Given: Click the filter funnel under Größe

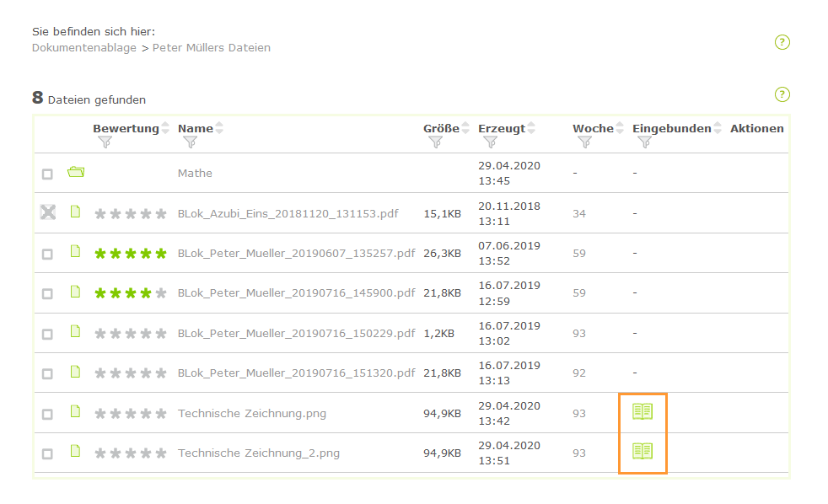Looking at the screenshot, I should pos(436,142).
